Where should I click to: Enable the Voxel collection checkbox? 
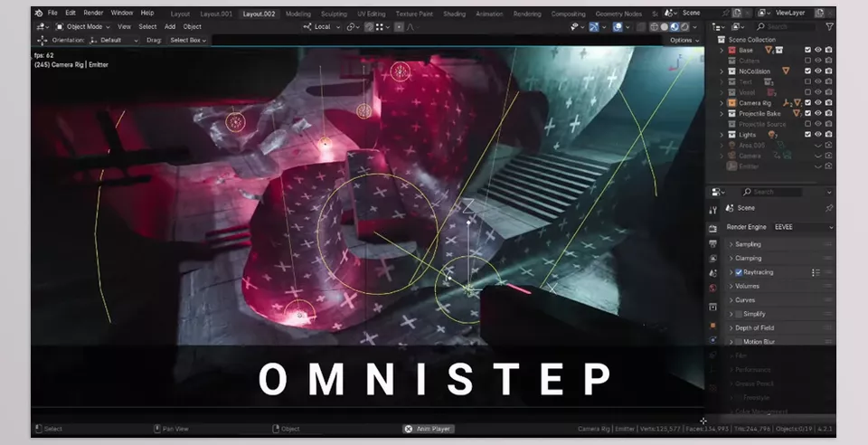(x=807, y=92)
